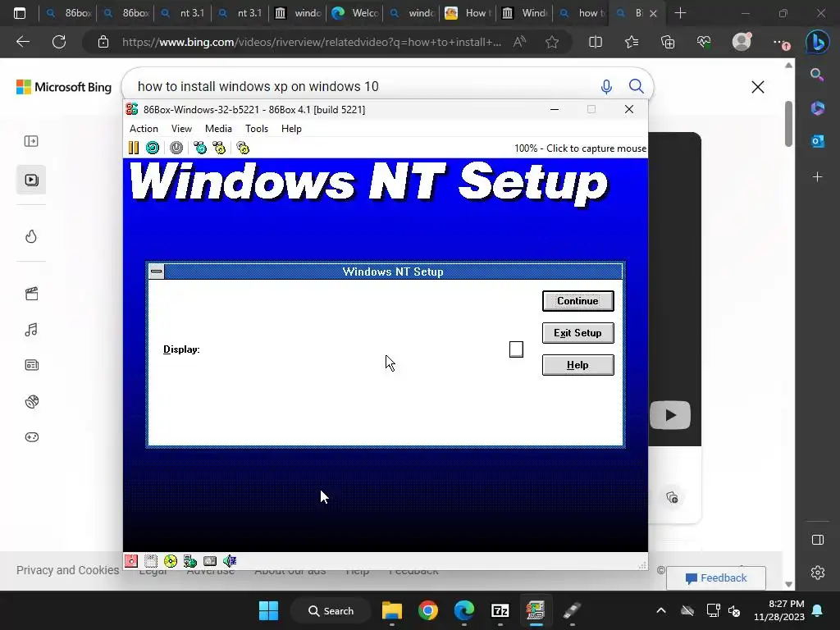Click the Bing search text field
840x630 pixels.
coord(359,86)
